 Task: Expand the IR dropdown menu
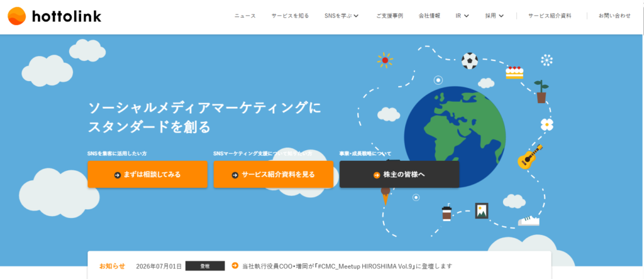pos(462,16)
